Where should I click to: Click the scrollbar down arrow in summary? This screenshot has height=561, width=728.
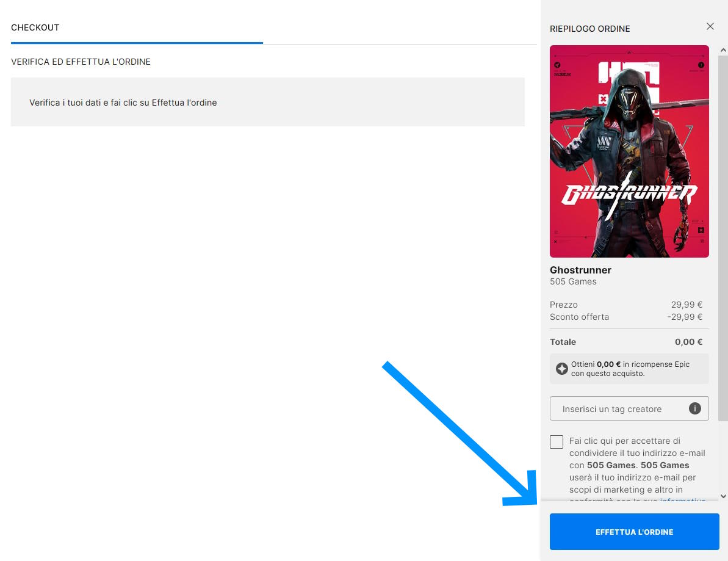723,496
